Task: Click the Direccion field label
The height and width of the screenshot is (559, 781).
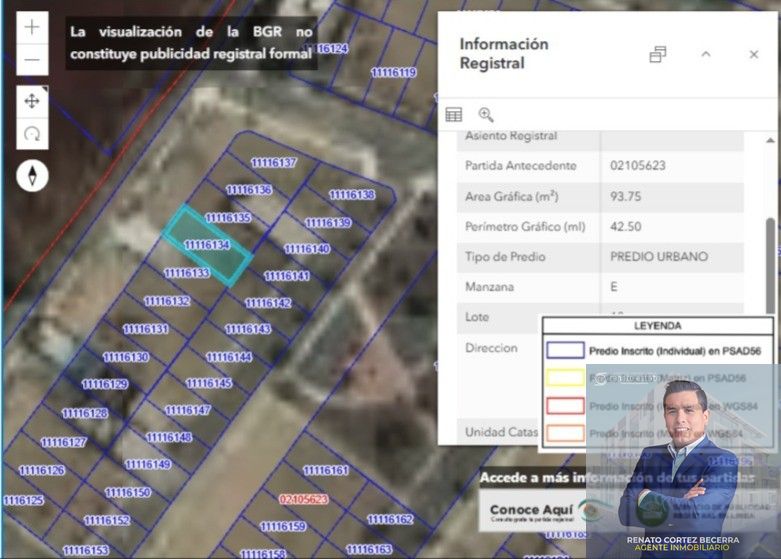Action: pyautogui.click(x=491, y=348)
